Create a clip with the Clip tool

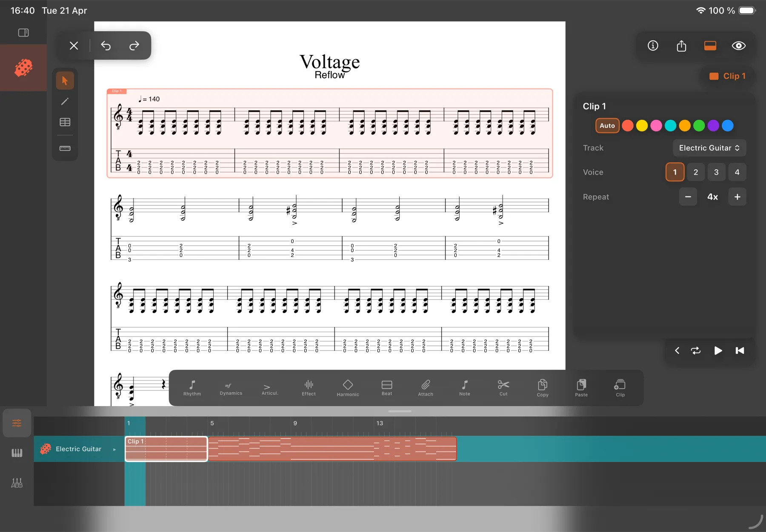(x=620, y=388)
